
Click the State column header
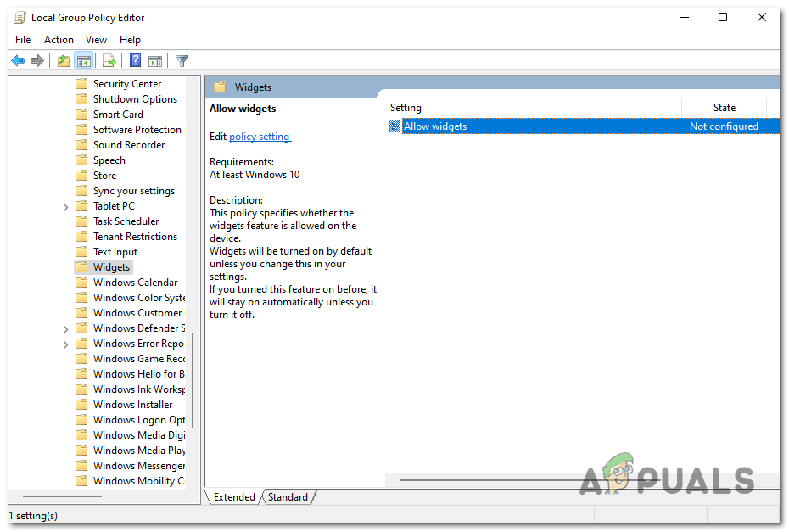pos(724,108)
